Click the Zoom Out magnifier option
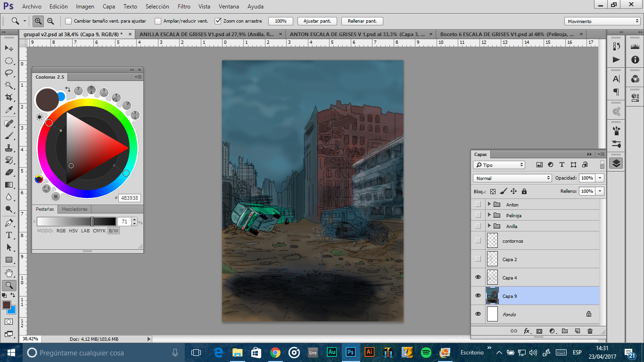 (x=50, y=21)
